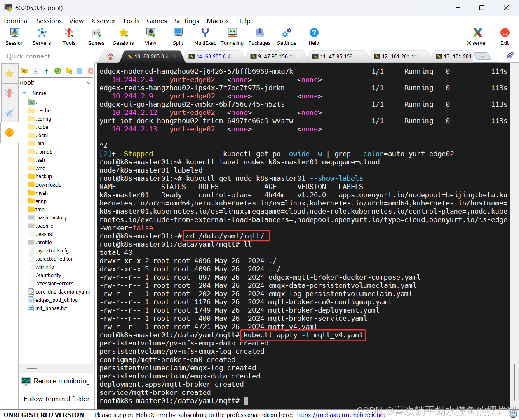Click the Split toolbar icon

[178, 37]
